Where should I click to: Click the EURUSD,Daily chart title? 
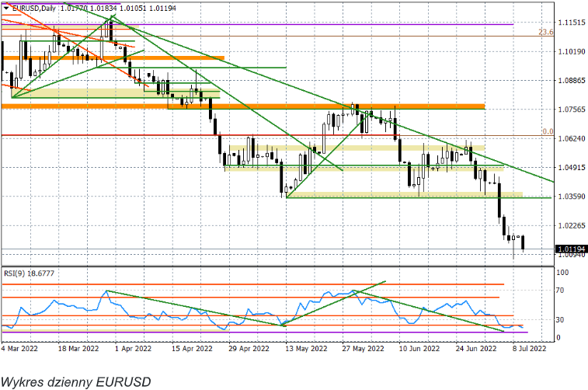coord(33,7)
